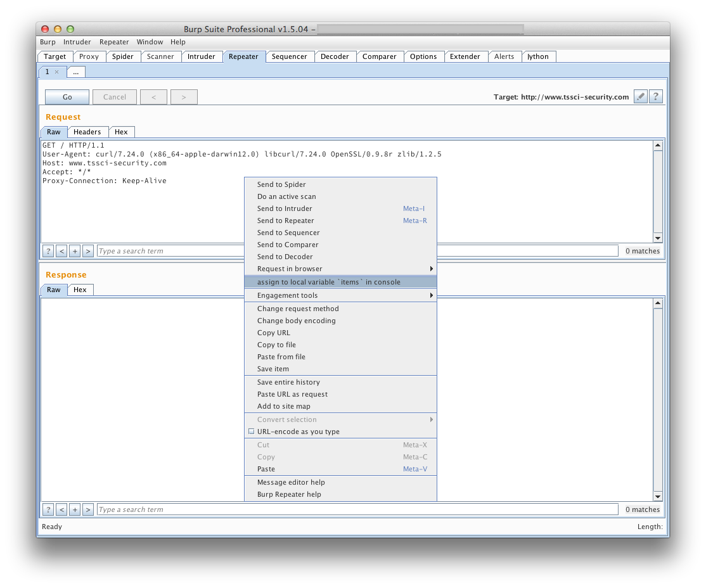Choose Do an active scan
The height and width of the screenshot is (588, 706).
coord(340,197)
